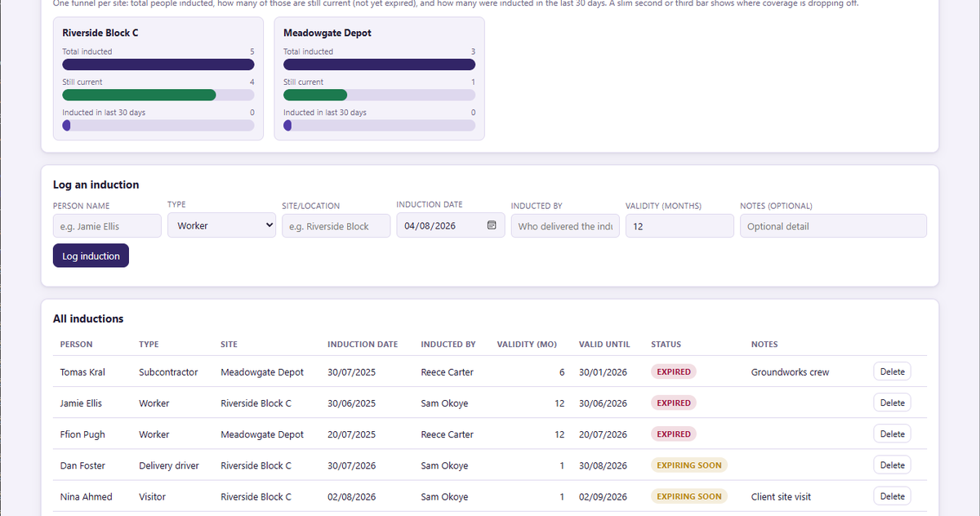The height and width of the screenshot is (516, 980).
Task: Click the All inductions heading
Action: (88, 318)
